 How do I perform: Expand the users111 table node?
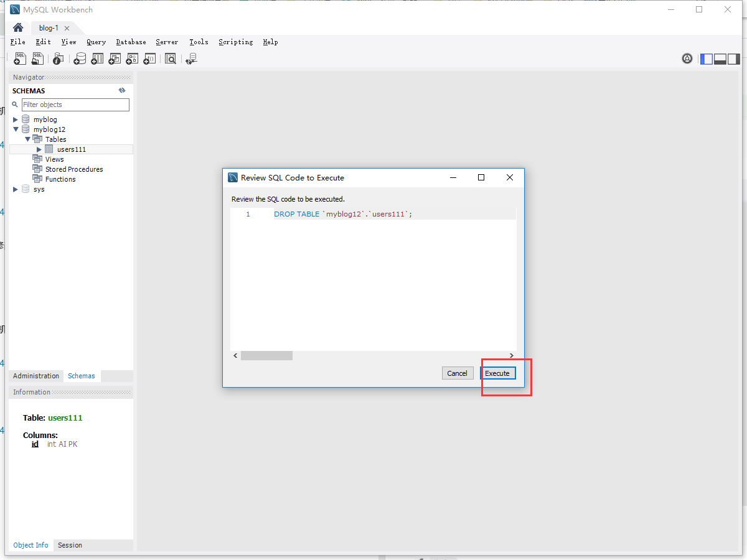pos(39,149)
